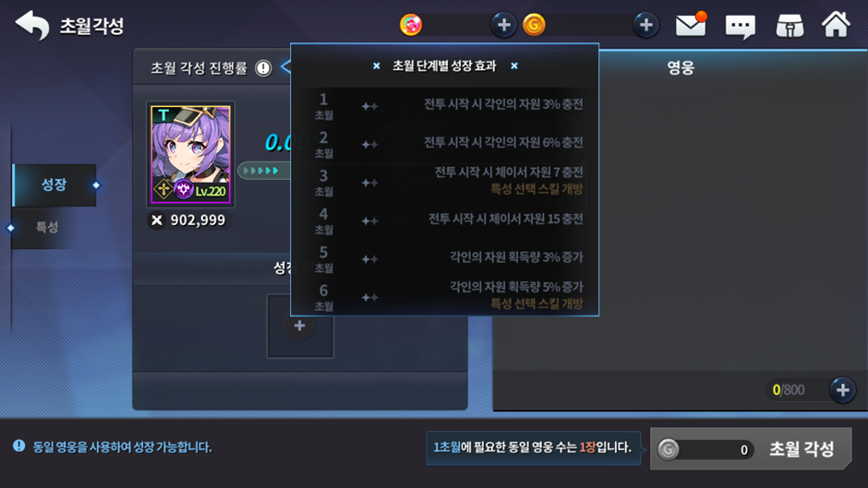Select the 6 초월 effect row
Image resolution: width=868 pixels, height=488 pixels.
(445, 296)
